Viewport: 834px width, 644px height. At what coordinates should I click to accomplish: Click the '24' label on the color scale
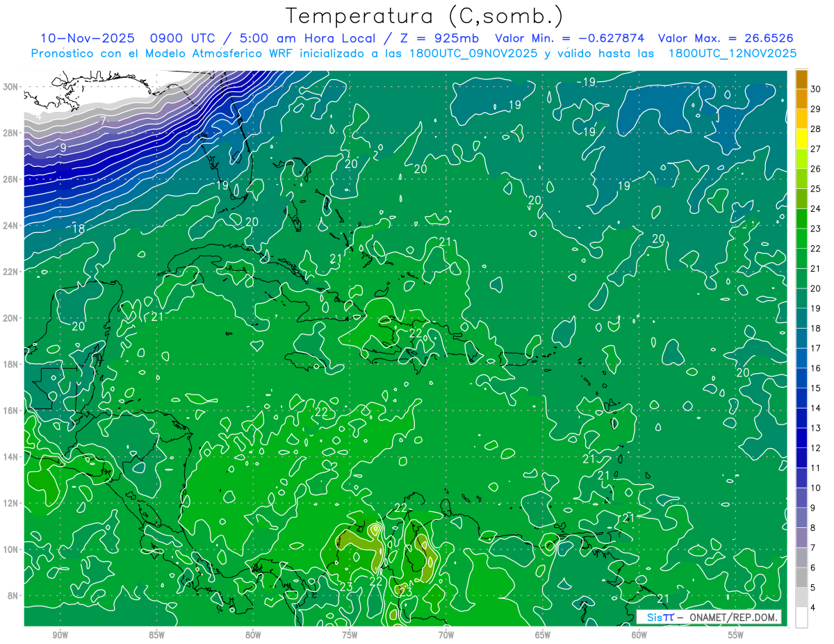(815, 208)
